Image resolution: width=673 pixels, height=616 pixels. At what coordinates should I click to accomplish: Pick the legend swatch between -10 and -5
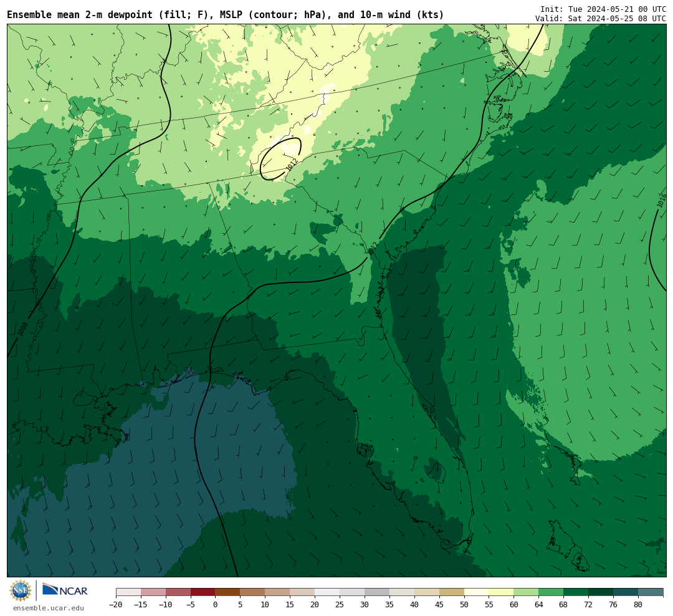[178, 592]
